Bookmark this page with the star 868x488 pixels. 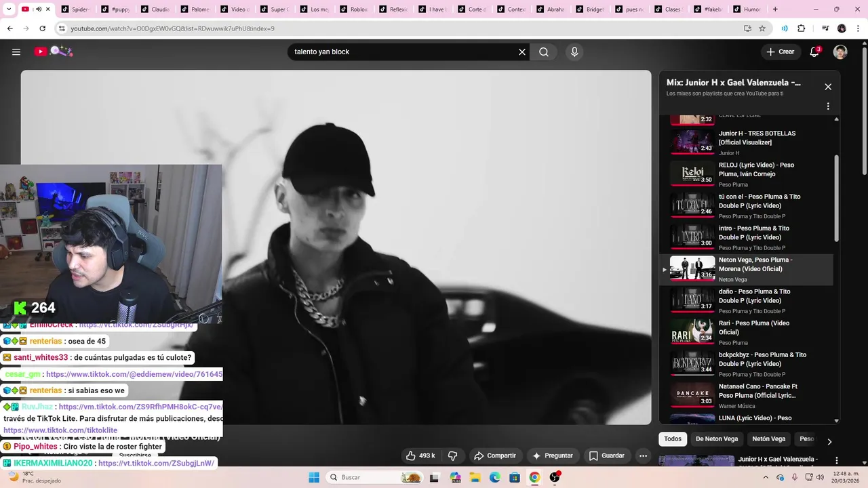click(x=762, y=28)
